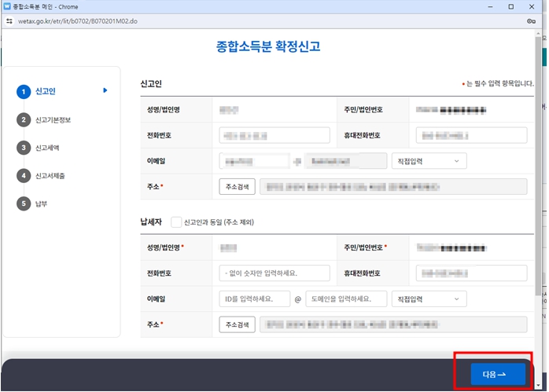This screenshot has width=549, height=392.
Task: Open 신고인 email domain 직접입력 dropdown
Action: [429, 161]
